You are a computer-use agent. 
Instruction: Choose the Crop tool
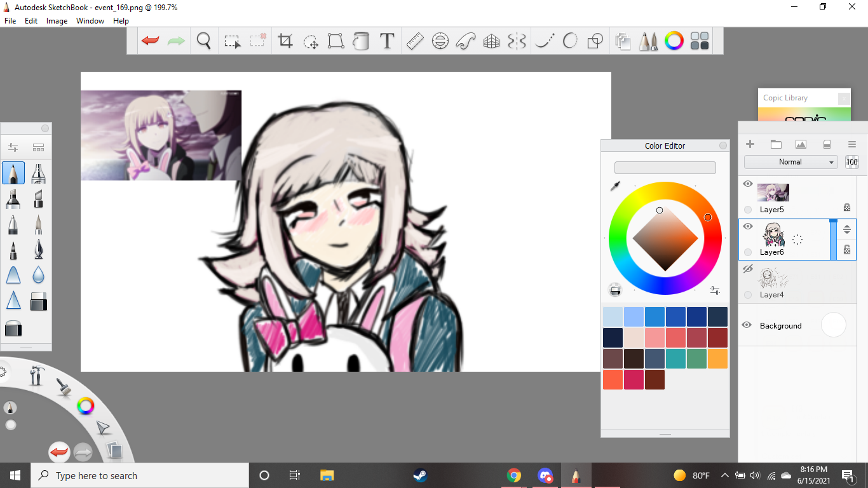pyautogui.click(x=285, y=41)
